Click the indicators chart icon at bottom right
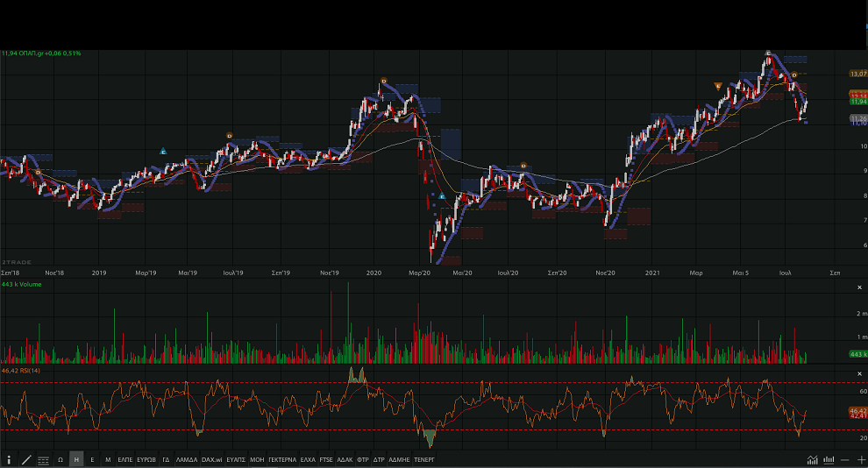The image size is (868, 468). click(x=813, y=459)
